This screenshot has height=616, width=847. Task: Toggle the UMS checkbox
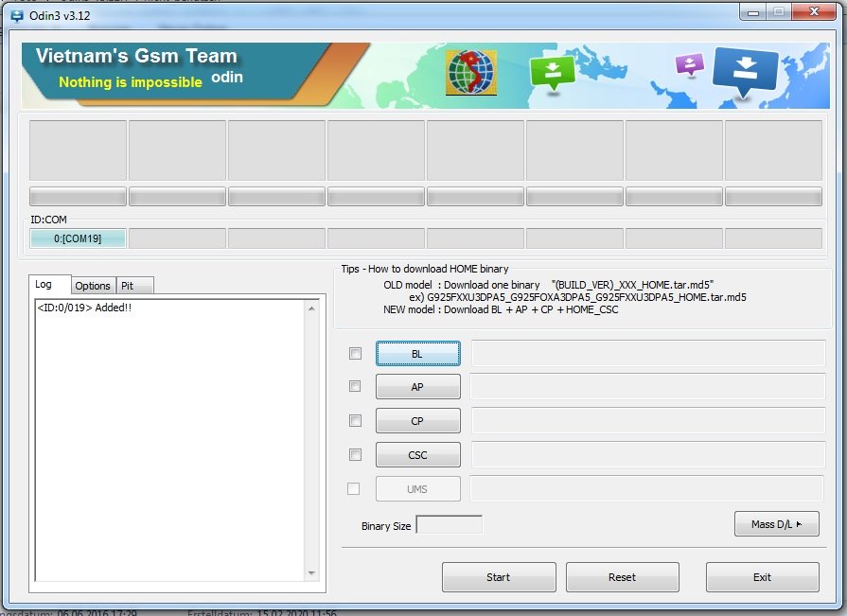(x=353, y=488)
